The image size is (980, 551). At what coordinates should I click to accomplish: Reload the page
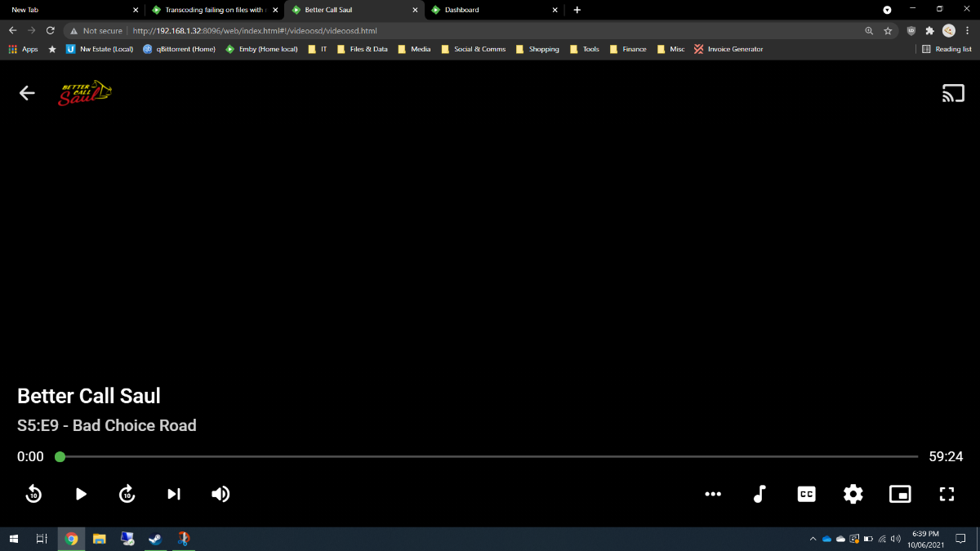[x=51, y=30]
